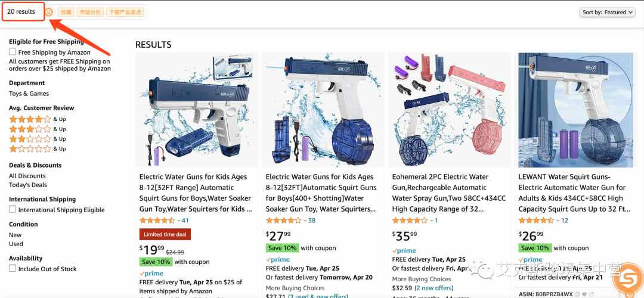Open the floating orange S widget
The image size is (644, 298).
coord(628,280)
